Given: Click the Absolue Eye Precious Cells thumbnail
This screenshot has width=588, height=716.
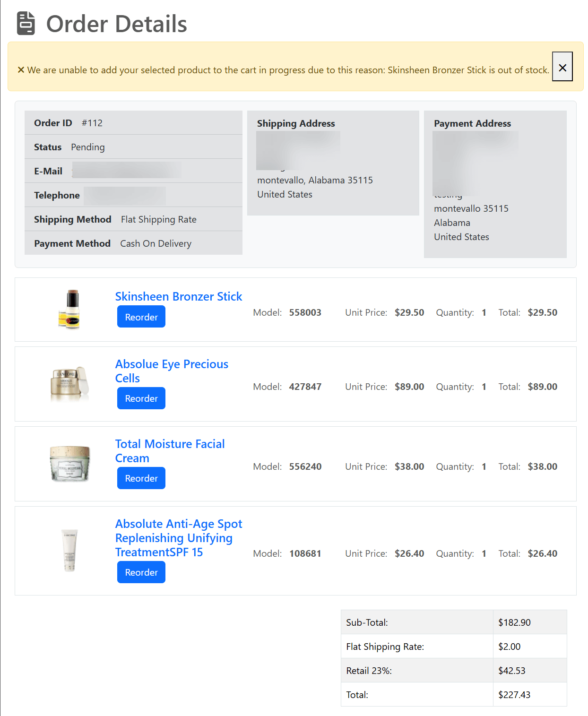Looking at the screenshot, I should coord(70,384).
